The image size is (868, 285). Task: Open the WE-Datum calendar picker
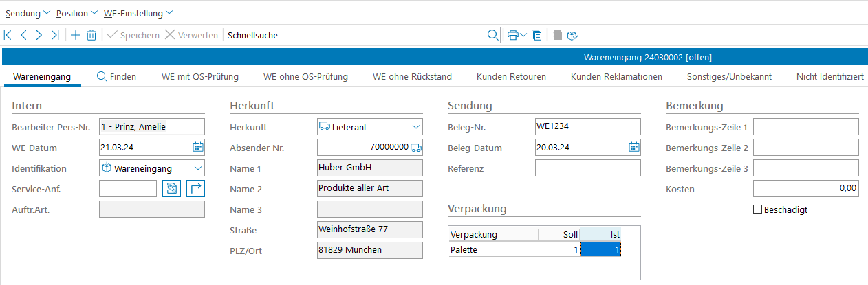coord(197,147)
